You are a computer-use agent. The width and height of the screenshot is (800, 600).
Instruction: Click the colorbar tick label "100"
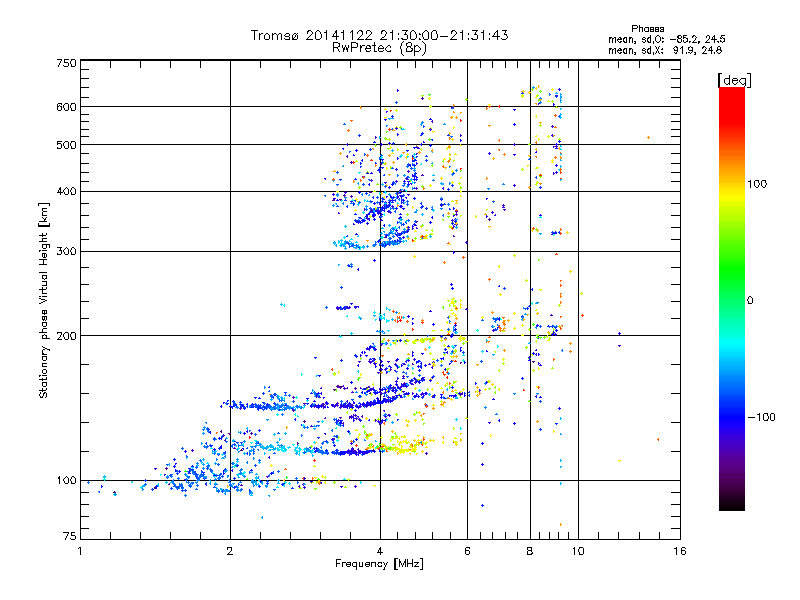(x=757, y=184)
